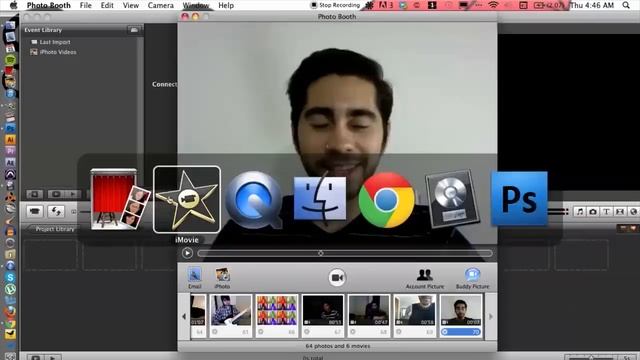Open the Photo Booth menu
The width and height of the screenshot is (640, 360).
(49, 5)
